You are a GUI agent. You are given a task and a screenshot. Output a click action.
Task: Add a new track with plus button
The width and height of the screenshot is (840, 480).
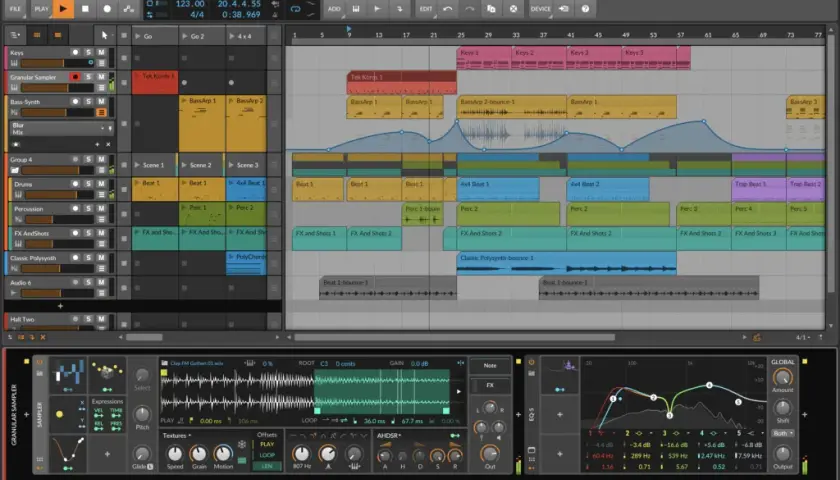(x=60, y=306)
